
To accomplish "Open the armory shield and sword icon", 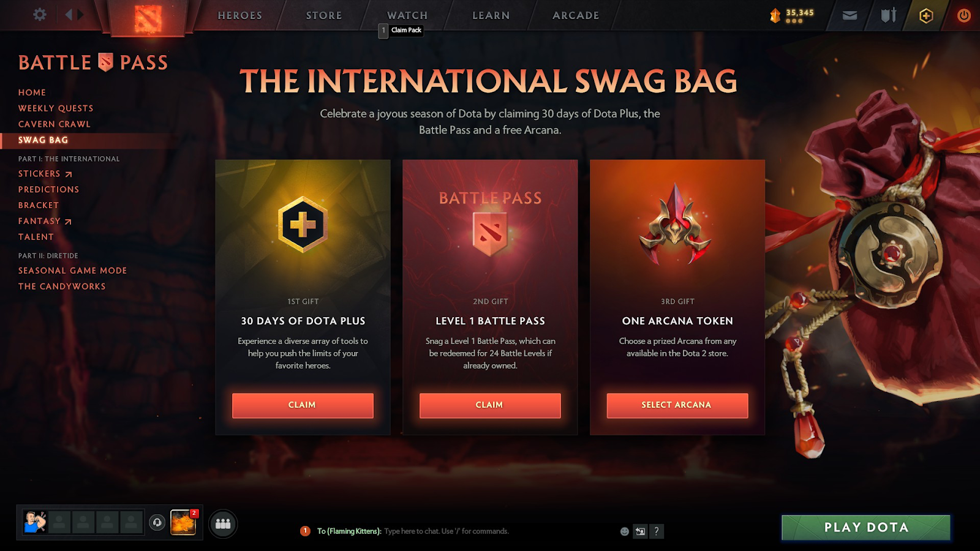I will (x=888, y=15).
